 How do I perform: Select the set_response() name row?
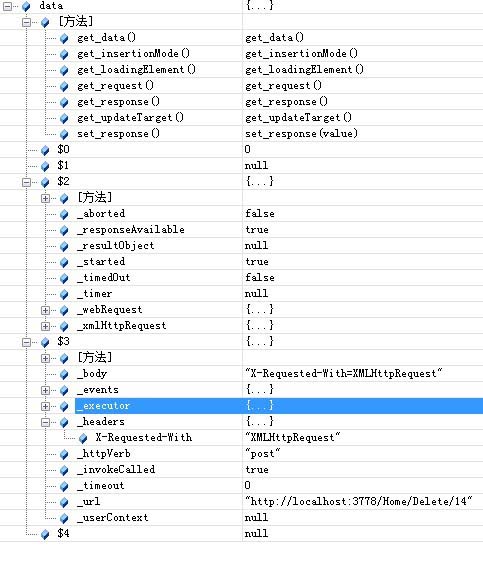(x=118, y=134)
